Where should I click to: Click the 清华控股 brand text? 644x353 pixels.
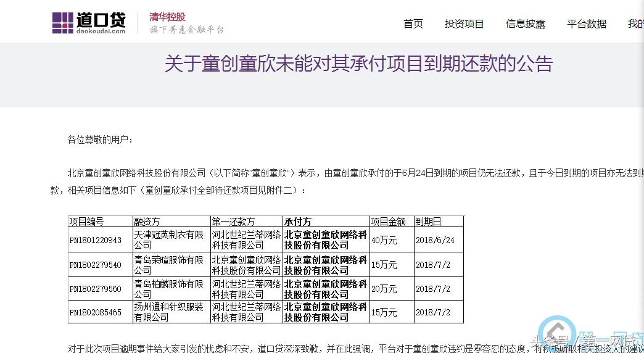(167, 17)
